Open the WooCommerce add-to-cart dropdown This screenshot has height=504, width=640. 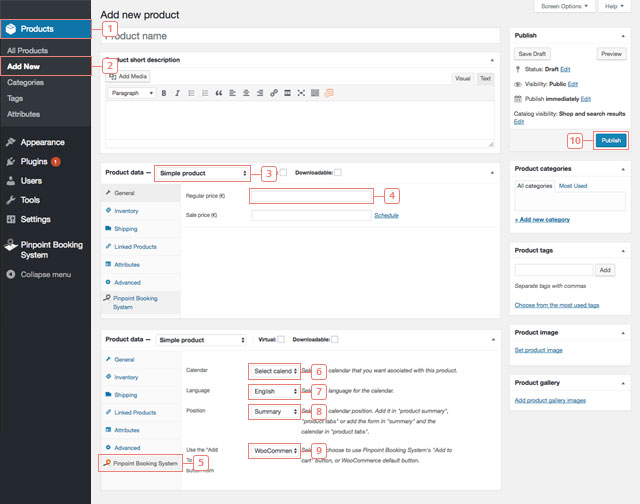point(275,451)
